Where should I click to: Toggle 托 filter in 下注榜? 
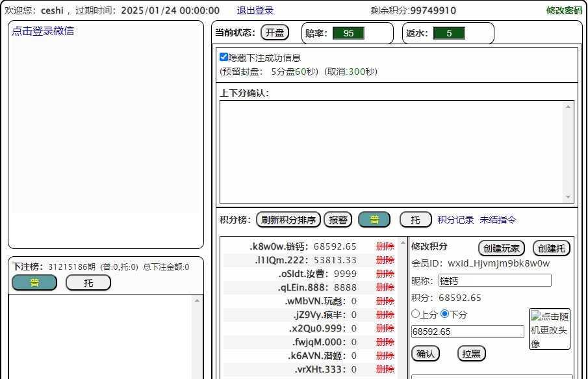(88, 283)
